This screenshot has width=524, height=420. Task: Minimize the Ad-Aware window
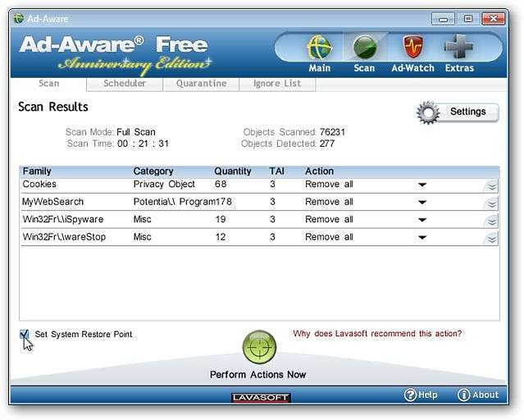point(443,19)
